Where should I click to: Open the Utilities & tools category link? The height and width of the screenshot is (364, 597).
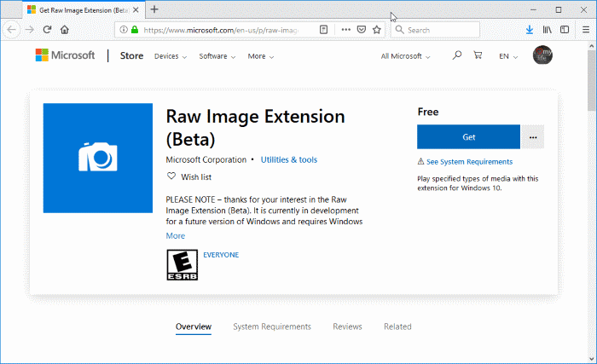(x=288, y=160)
